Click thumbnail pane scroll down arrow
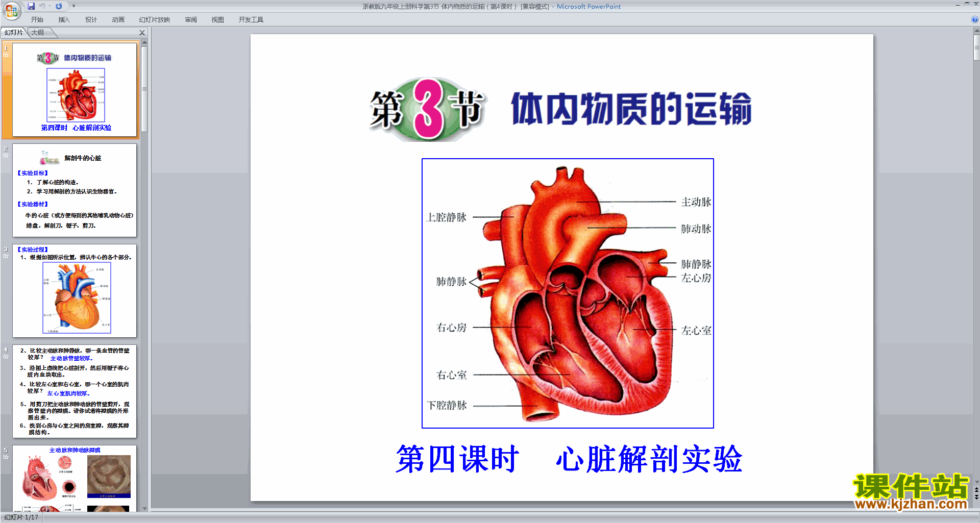The height and width of the screenshot is (523, 980). click(x=144, y=508)
